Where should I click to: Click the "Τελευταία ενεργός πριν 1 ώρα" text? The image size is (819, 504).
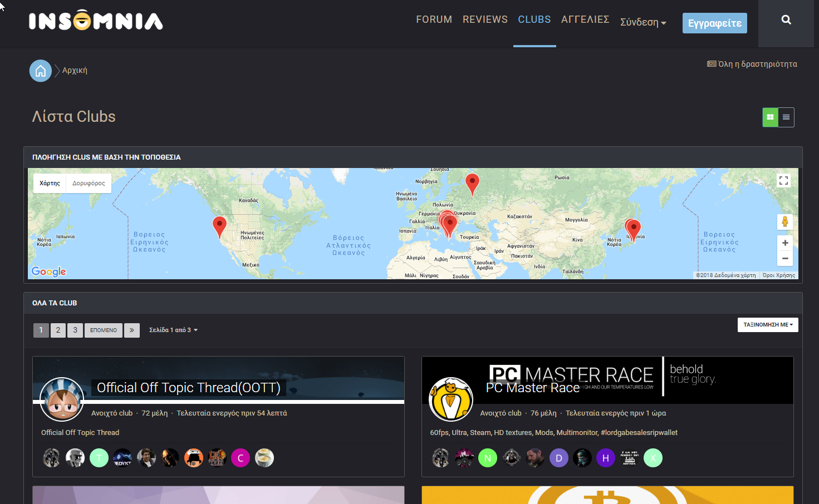pyautogui.click(x=616, y=413)
